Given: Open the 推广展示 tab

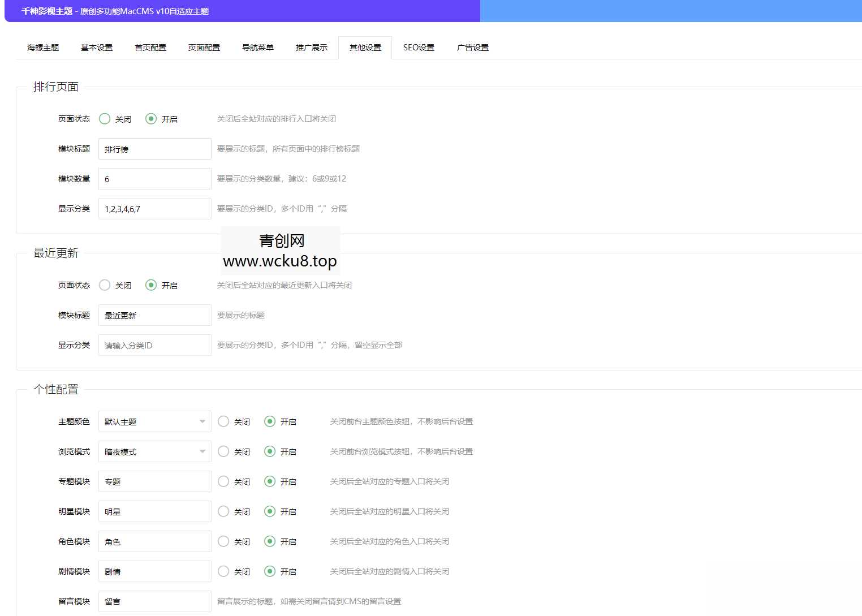Looking at the screenshot, I should point(311,48).
